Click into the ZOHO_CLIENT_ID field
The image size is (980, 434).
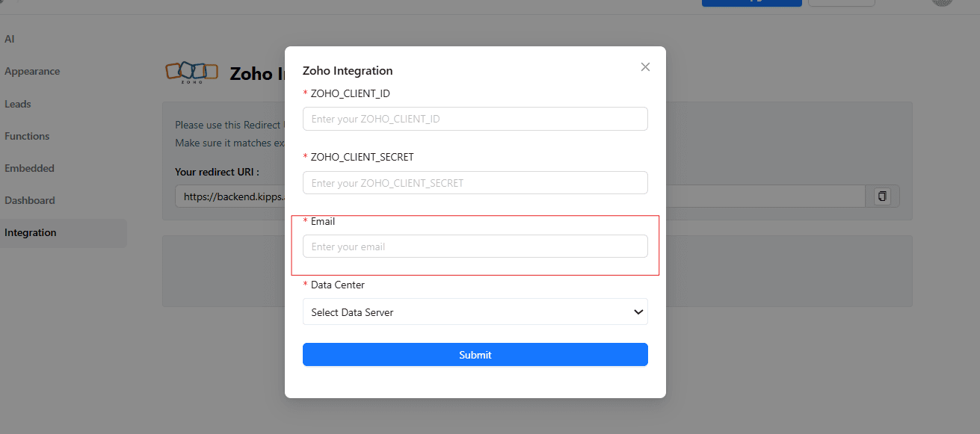(475, 119)
